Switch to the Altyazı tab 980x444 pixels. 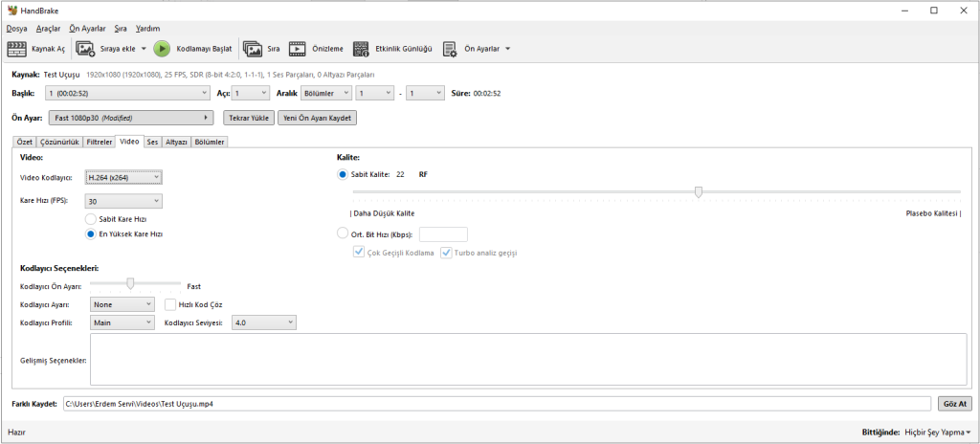click(176, 142)
